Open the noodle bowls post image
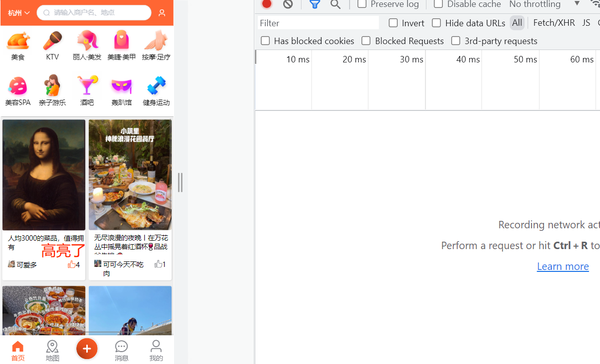This screenshot has width=600, height=364. click(44, 311)
